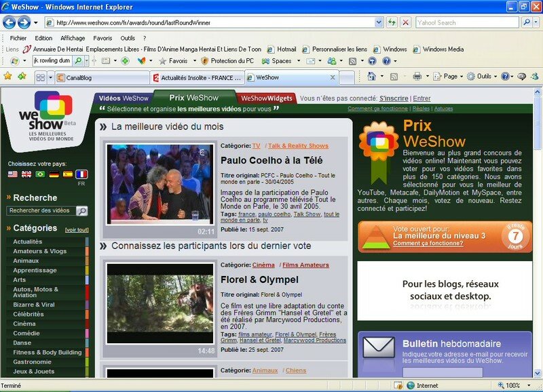Open the recent pages dropdown arrow

(36, 23)
